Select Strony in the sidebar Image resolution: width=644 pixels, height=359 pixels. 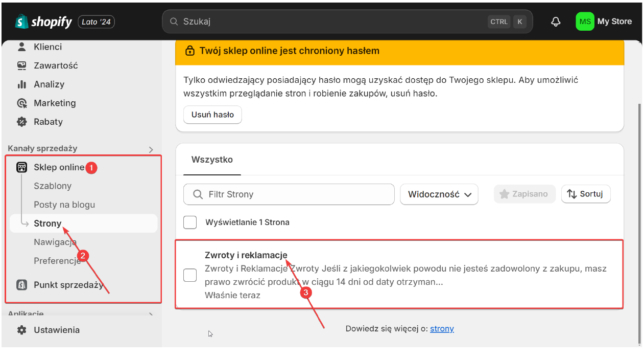click(x=83, y=223)
